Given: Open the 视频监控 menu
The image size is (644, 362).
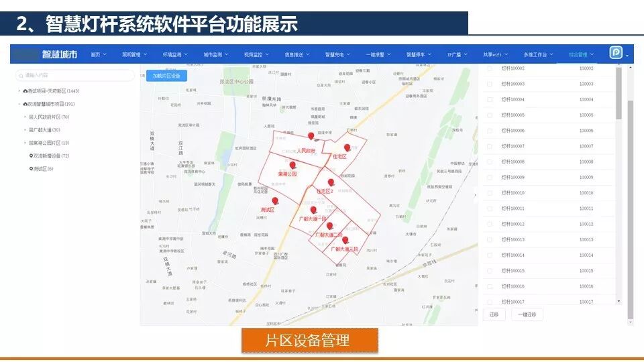Looking at the screenshot, I should (x=256, y=54).
